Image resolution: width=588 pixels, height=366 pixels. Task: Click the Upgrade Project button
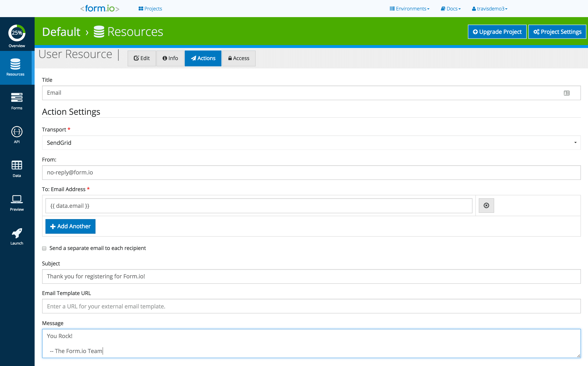coord(497,32)
